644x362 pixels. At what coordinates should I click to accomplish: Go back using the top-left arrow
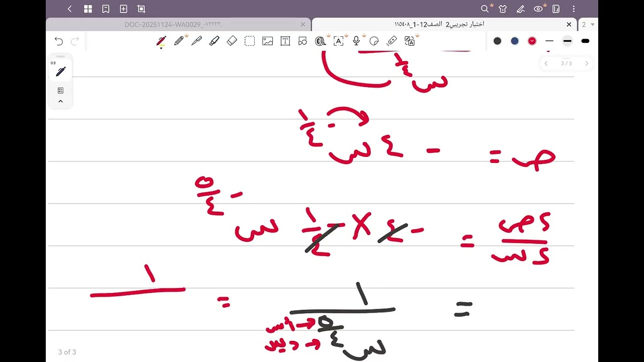click(69, 9)
